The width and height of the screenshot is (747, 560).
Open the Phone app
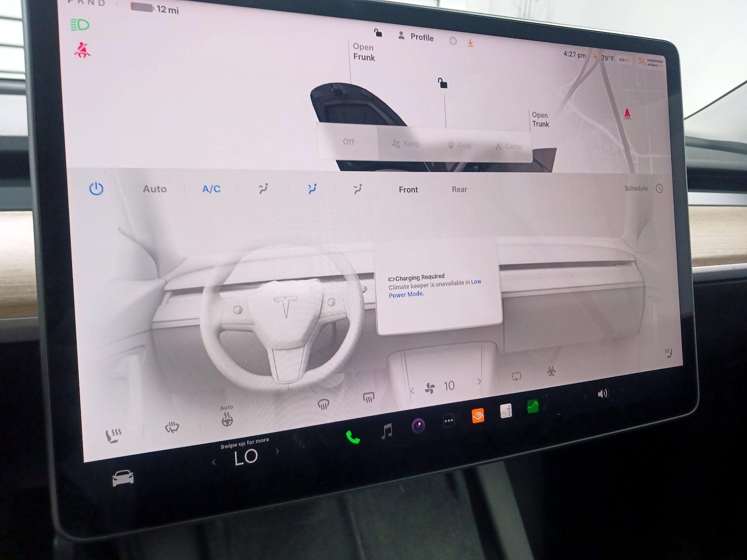coord(353,437)
